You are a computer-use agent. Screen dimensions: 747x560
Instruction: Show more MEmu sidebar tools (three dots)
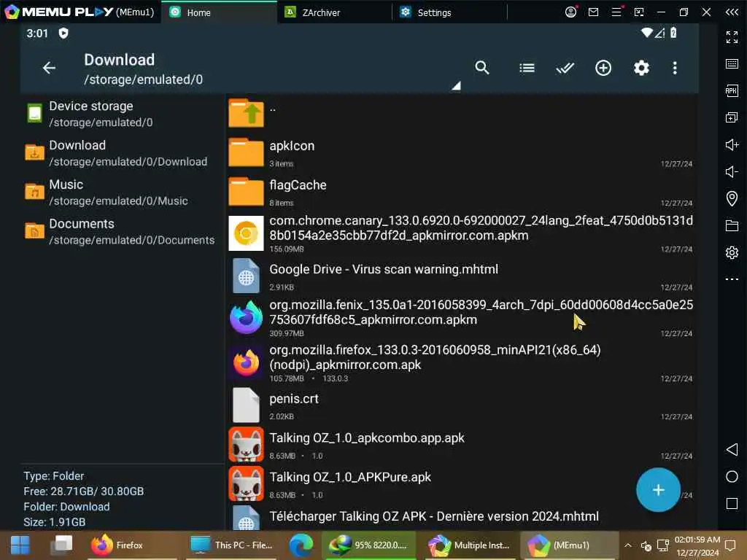(x=732, y=279)
